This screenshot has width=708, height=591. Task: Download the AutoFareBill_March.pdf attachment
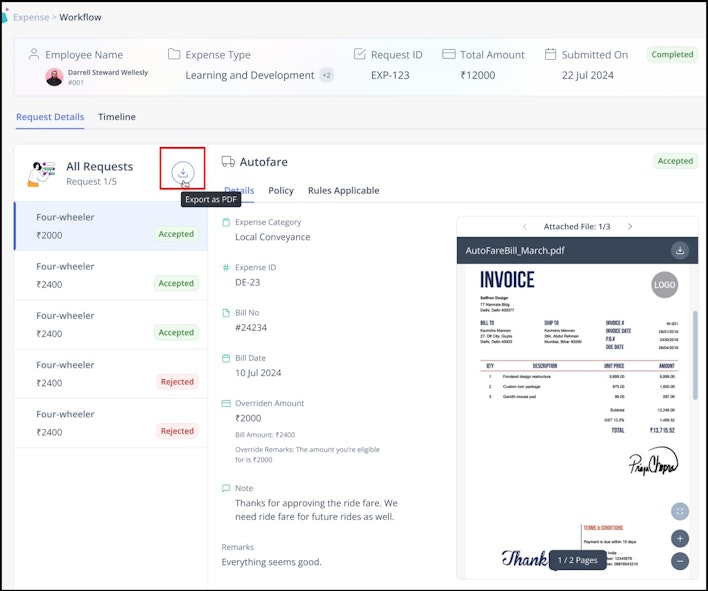coord(680,250)
